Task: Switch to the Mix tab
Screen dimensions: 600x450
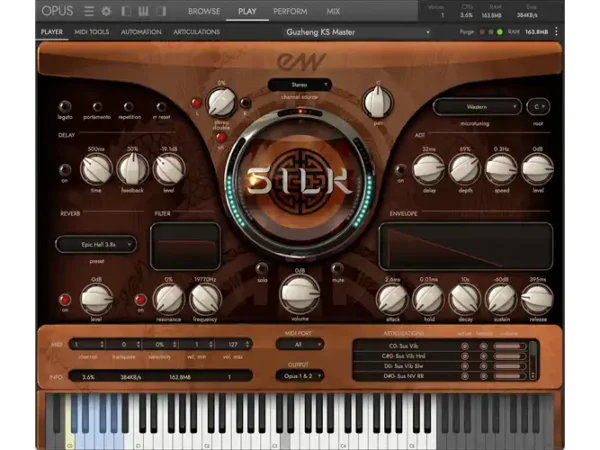Action: [333, 11]
